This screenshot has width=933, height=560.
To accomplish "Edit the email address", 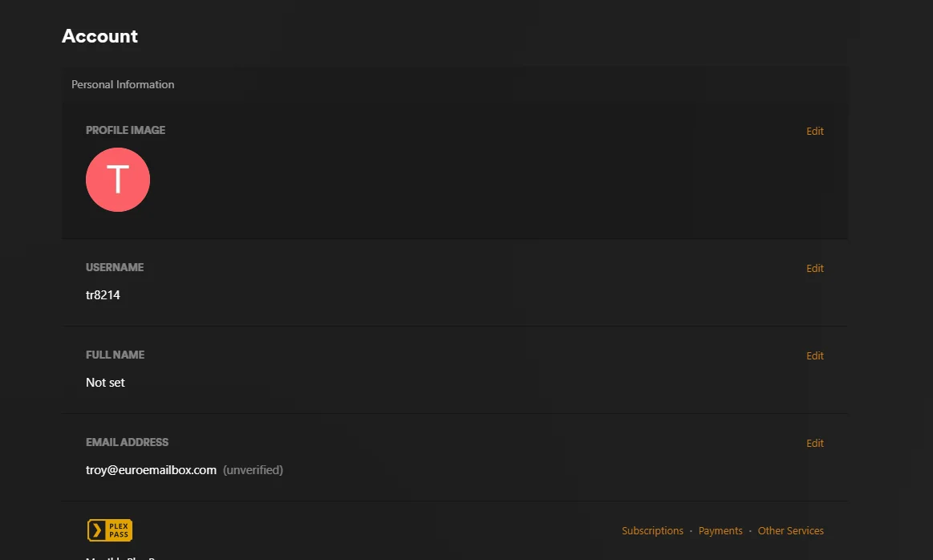I will point(814,444).
